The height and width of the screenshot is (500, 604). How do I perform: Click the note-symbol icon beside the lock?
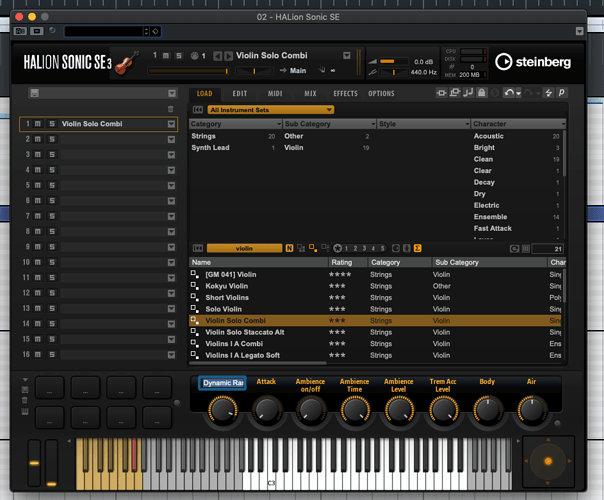[468, 93]
